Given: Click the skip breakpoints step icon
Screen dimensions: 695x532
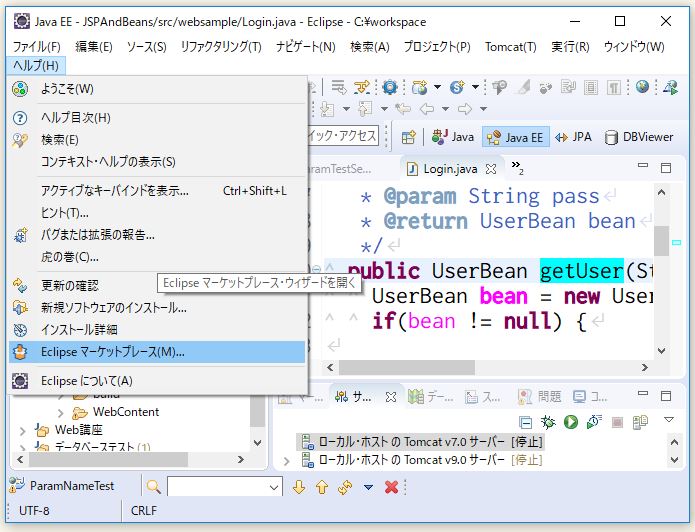Looking at the screenshot, I should pos(362,87).
